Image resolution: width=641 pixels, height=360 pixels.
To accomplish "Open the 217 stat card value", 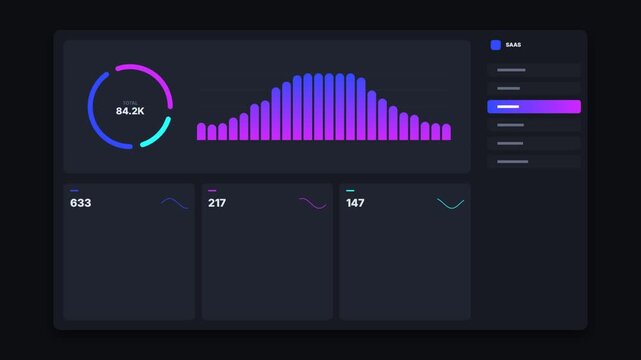I will point(217,203).
